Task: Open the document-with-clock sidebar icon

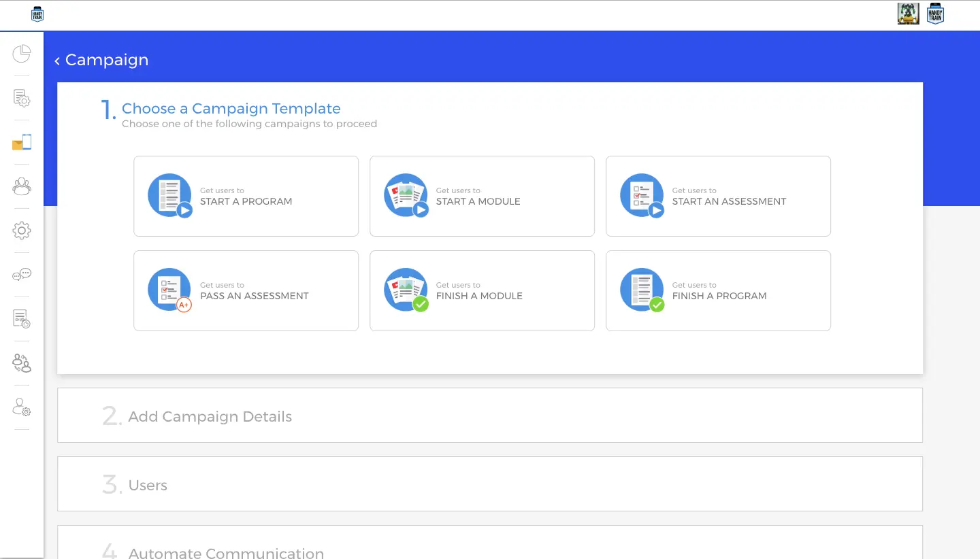Action: (22, 319)
